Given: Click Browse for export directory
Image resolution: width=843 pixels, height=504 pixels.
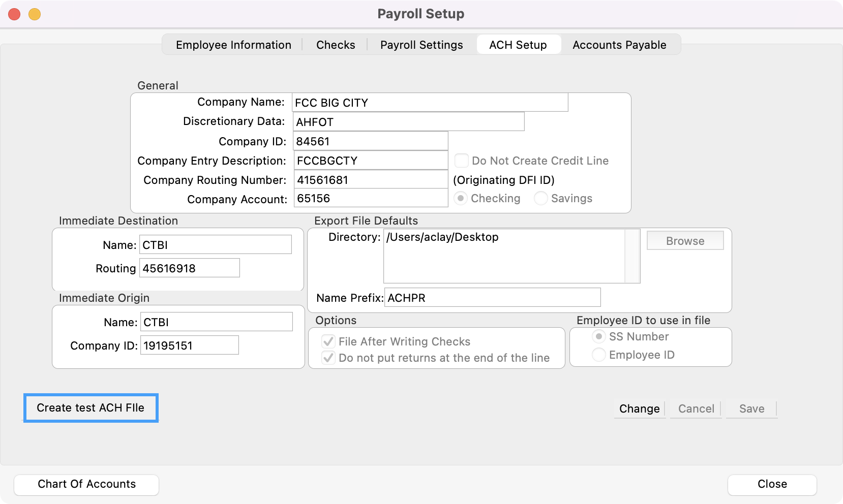Looking at the screenshot, I should pyautogui.click(x=685, y=241).
